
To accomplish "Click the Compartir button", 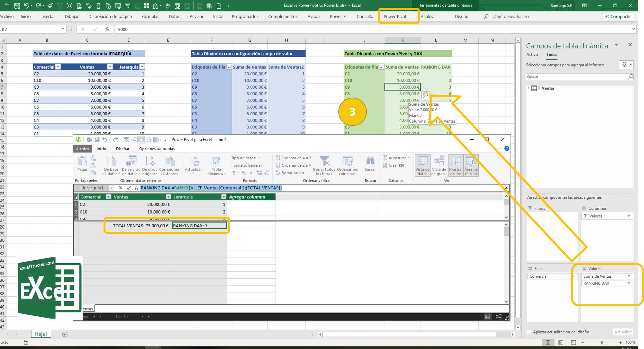I will pyautogui.click(x=618, y=16).
